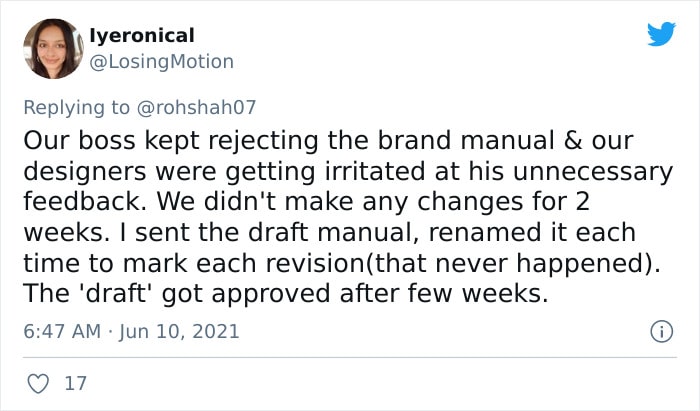Click the Iyeronical display name
The height and width of the screenshot is (411, 700).
pyautogui.click(x=142, y=36)
